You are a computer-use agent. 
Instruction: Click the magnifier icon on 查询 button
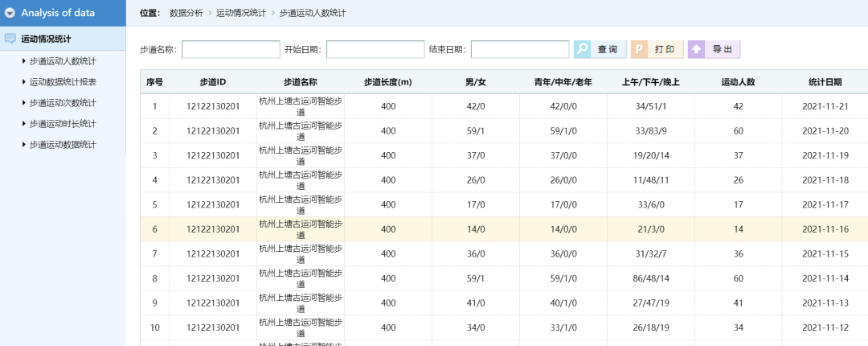click(583, 49)
